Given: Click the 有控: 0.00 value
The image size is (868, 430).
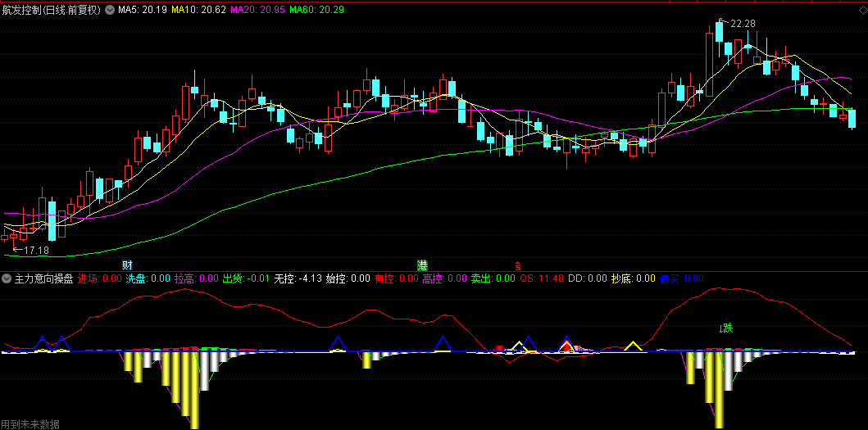Looking at the screenshot, I should (397, 278).
